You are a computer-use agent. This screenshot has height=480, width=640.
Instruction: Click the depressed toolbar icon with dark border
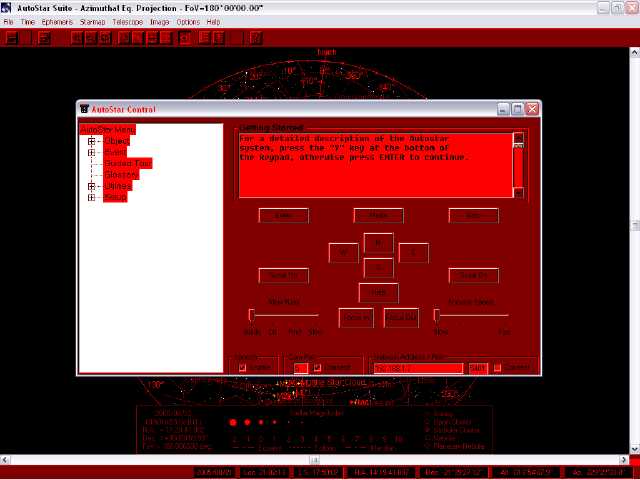point(185,38)
